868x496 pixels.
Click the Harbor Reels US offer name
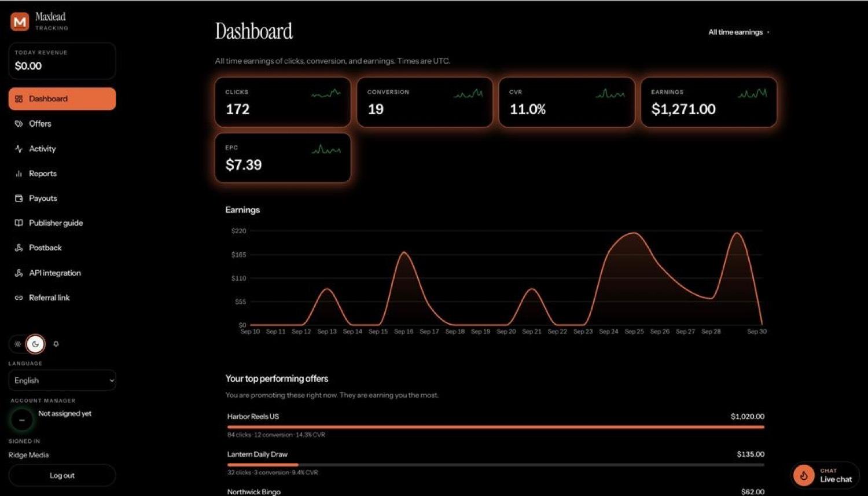(x=253, y=416)
